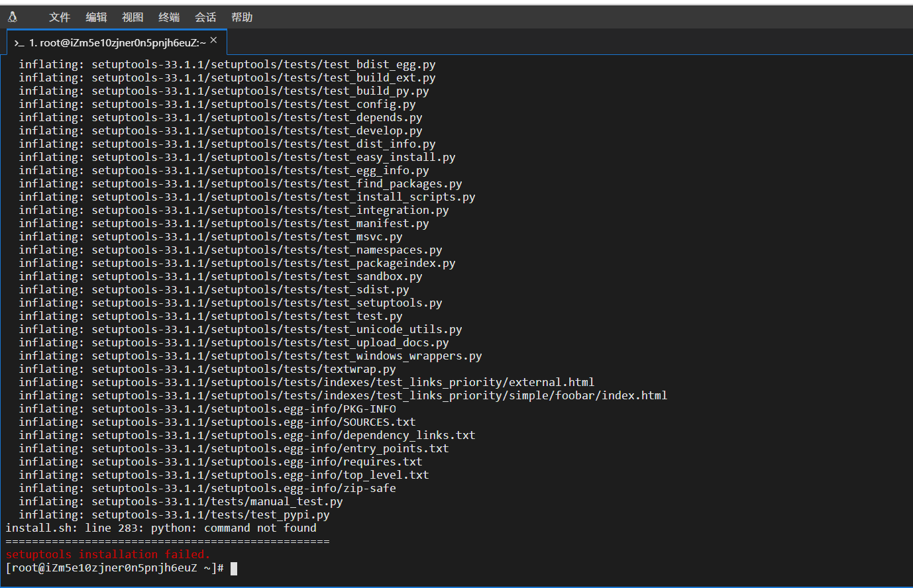Open the 视图 menu
Image resolution: width=913 pixels, height=588 pixels.
[x=133, y=17]
